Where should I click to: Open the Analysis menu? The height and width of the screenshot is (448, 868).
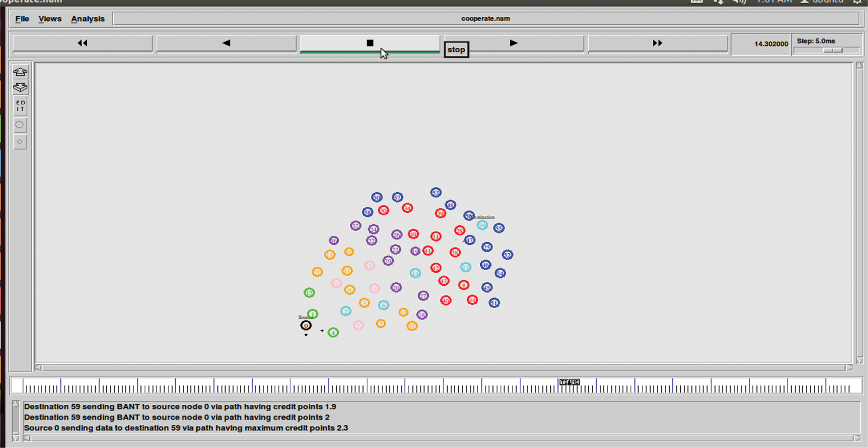[88, 19]
